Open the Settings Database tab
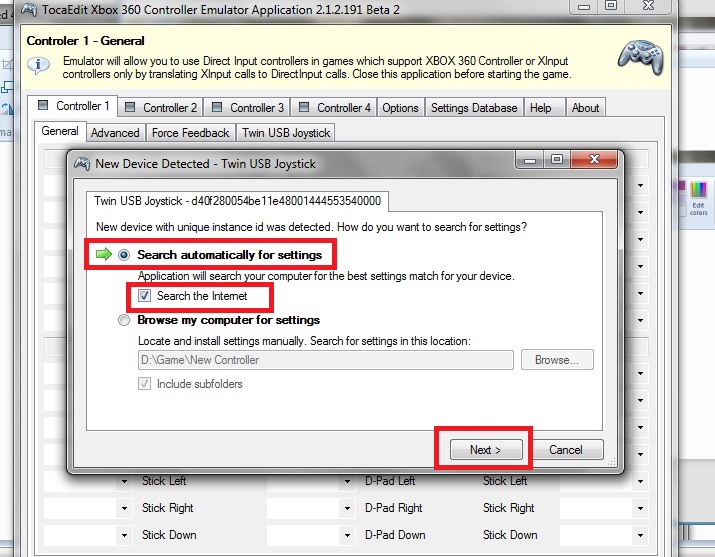Screen dimensions: 715x557 pyautogui.click(x=474, y=108)
